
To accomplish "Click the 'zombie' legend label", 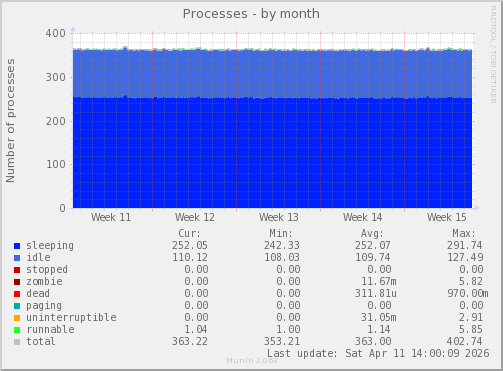I will click(44, 282).
